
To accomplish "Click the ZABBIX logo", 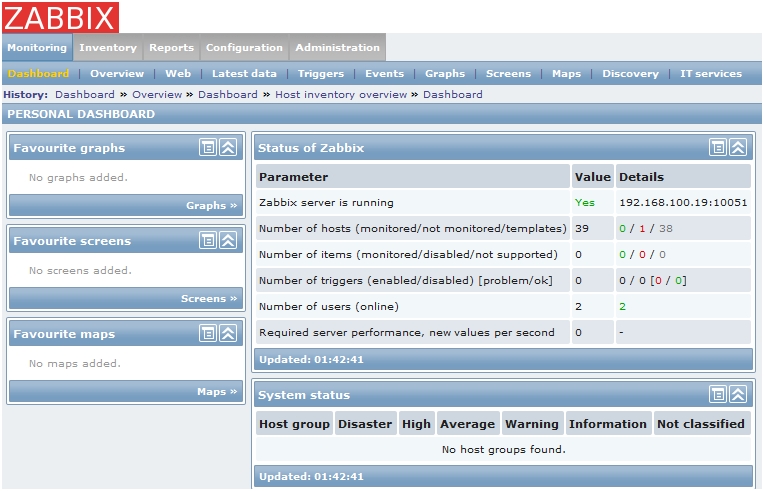I will click(x=60, y=17).
